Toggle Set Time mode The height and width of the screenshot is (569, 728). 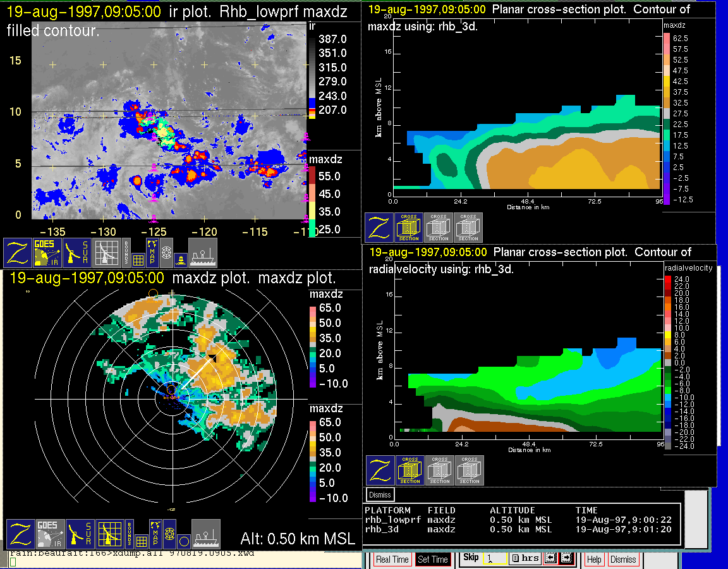(x=432, y=560)
